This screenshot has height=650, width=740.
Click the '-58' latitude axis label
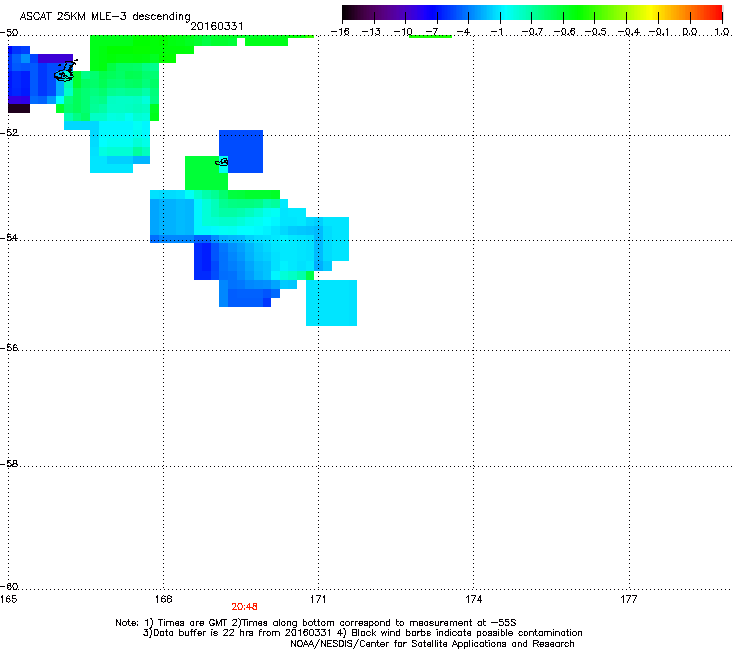(9, 464)
